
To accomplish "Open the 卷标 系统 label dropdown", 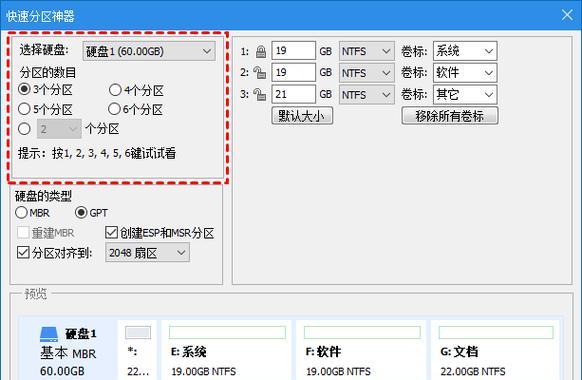I will 465,51.
